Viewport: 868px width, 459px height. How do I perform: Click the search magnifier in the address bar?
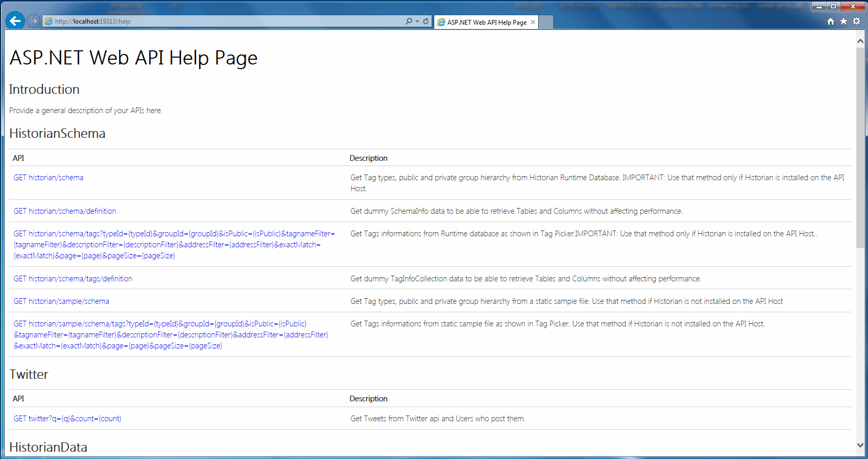click(x=409, y=21)
